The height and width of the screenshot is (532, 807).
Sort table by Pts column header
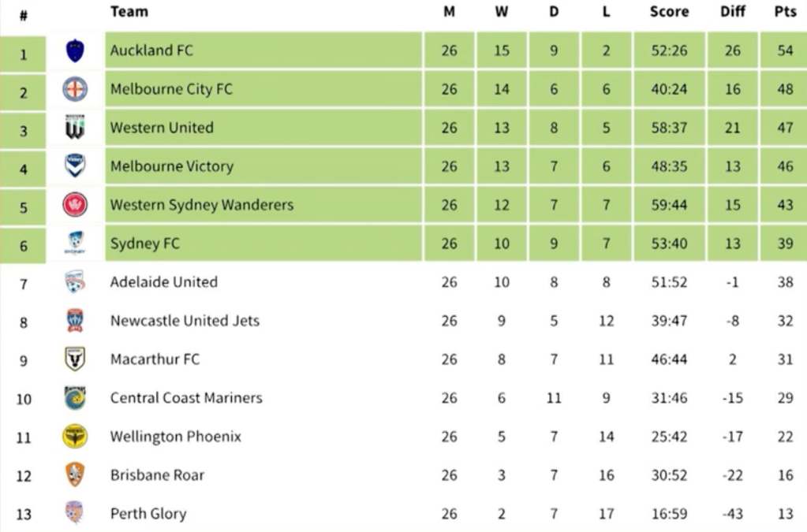(x=785, y=12)
